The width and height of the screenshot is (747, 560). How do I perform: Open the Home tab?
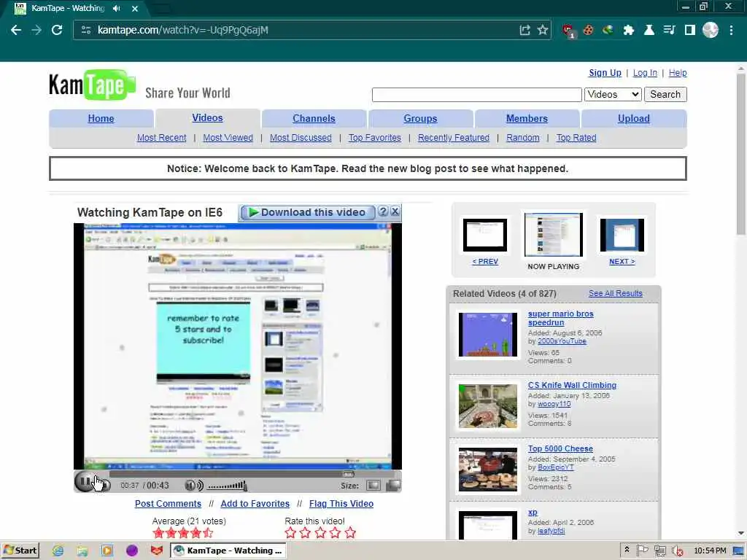(x=101, y=119)
